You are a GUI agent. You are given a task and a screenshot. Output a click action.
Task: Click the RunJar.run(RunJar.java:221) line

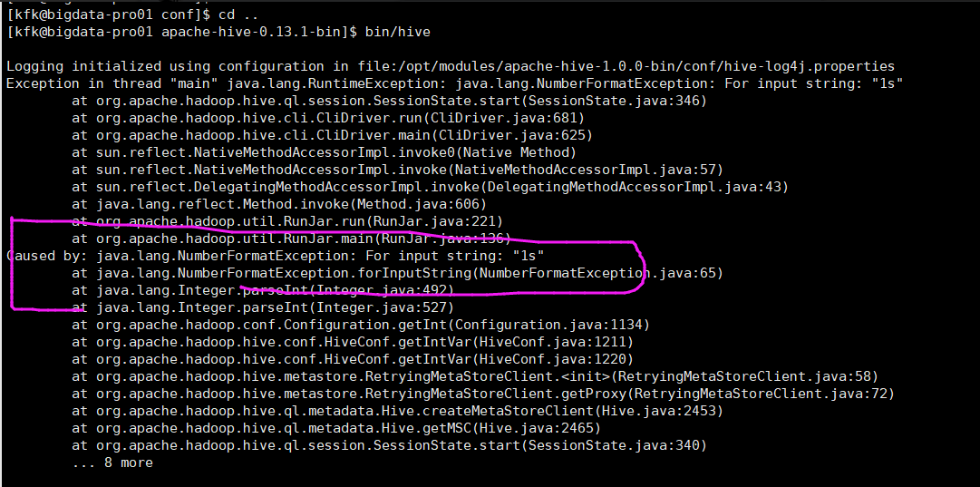click(x=287, y=221)
